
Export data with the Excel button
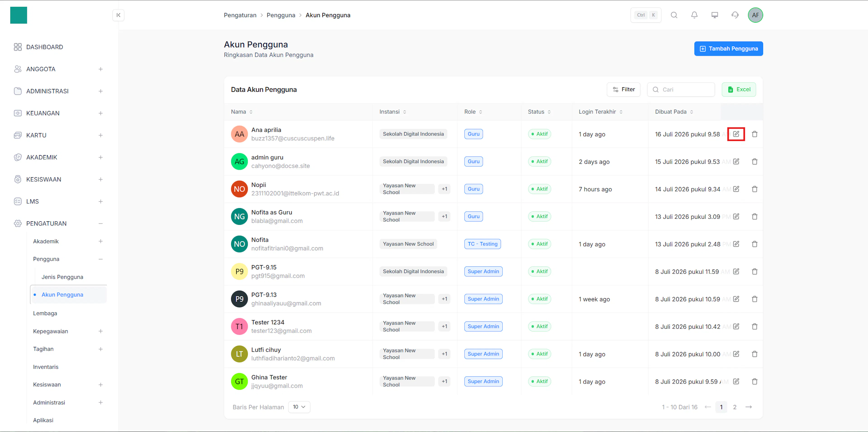pyautogui.click(x=739, y=89)
